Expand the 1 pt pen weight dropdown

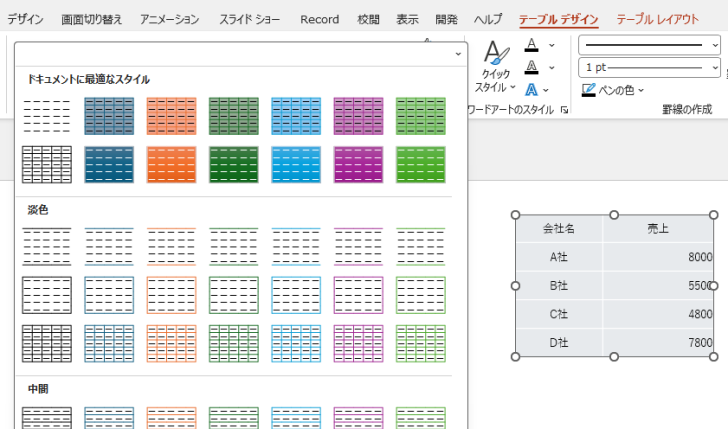tap(649, 68)
